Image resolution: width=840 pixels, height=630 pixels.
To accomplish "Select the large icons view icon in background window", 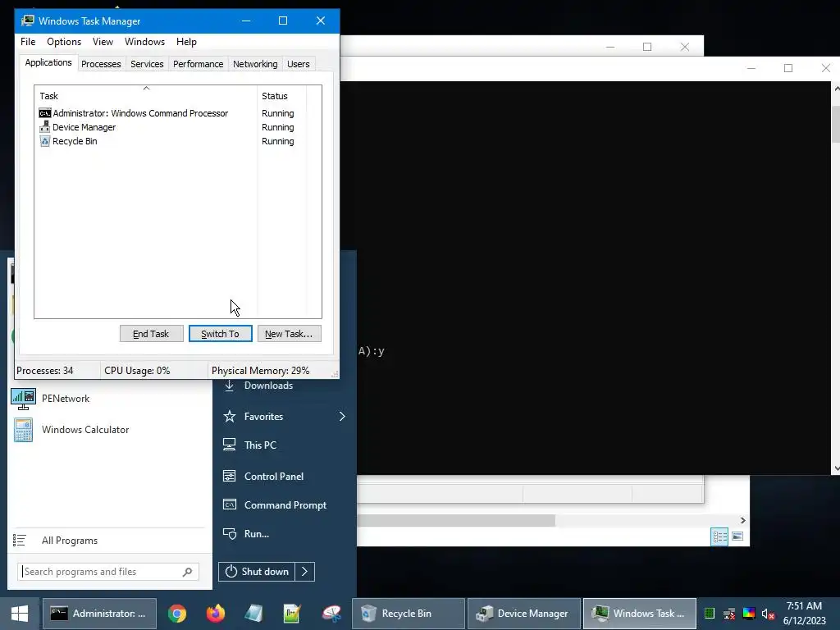I will click(x=737, y=536).
